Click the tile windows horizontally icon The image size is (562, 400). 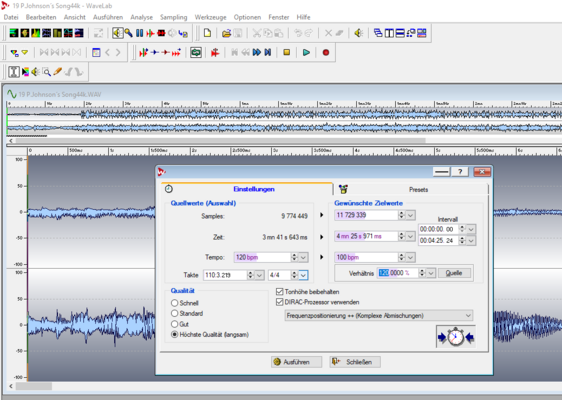pos(400,33)
